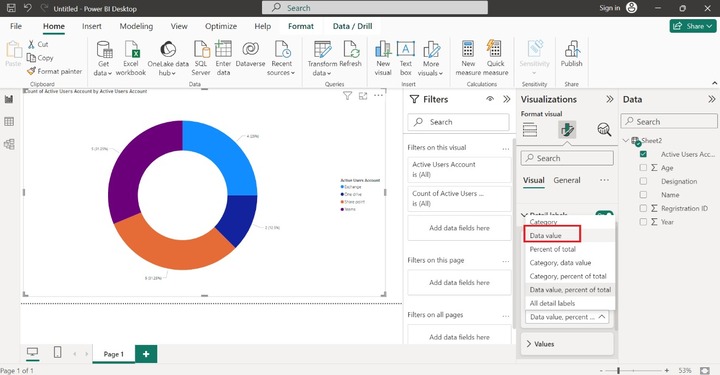Switch to Table view in left sidebar

pyautogui.click(x=9, y=122)
